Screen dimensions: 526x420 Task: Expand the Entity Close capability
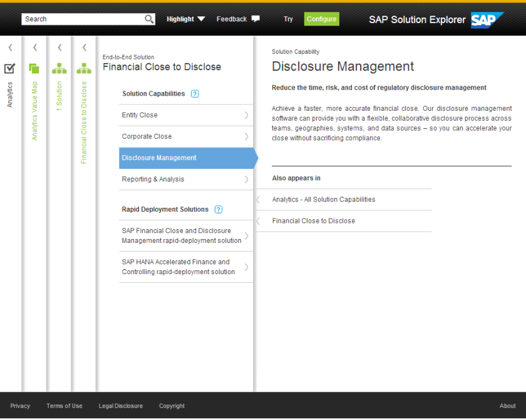coord(185,115)
